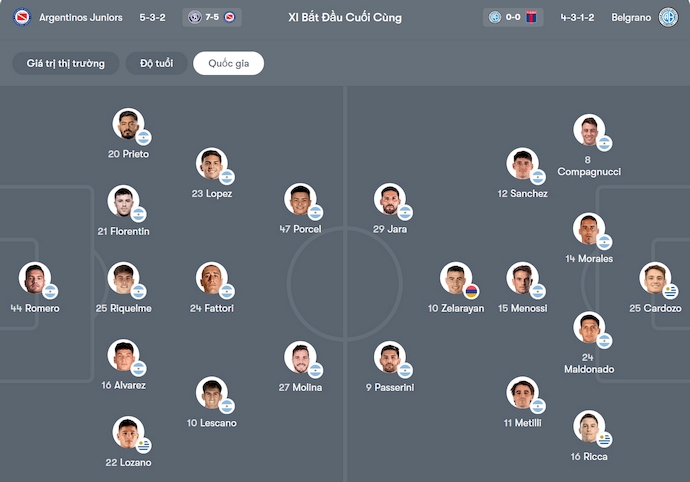
Task: Open the 7-5 previous match score badge
Action: tap(213, 17)
